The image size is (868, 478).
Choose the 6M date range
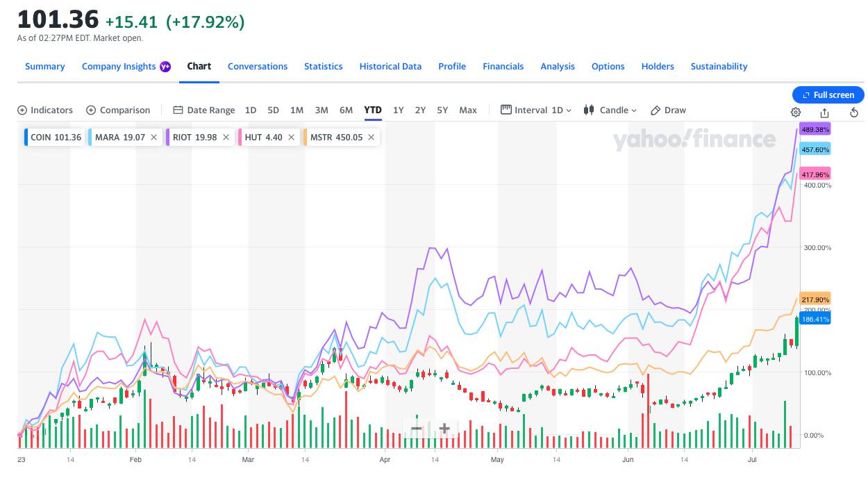click(346, 110)
